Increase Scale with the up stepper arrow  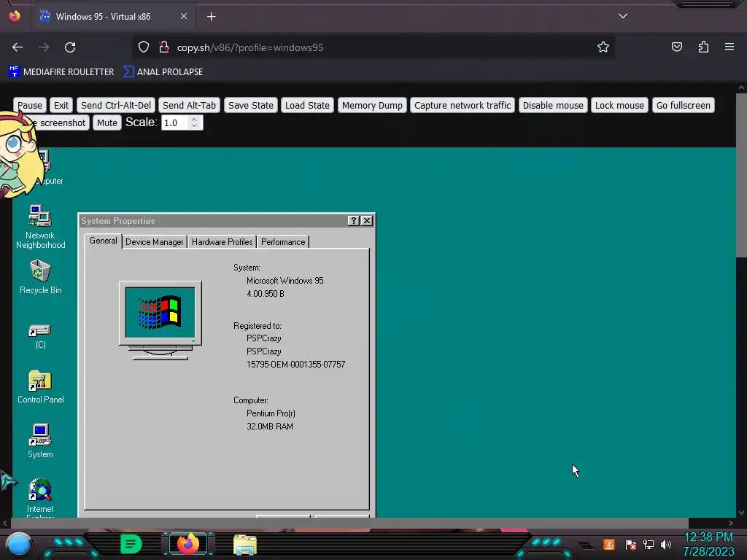click(194, 119)
